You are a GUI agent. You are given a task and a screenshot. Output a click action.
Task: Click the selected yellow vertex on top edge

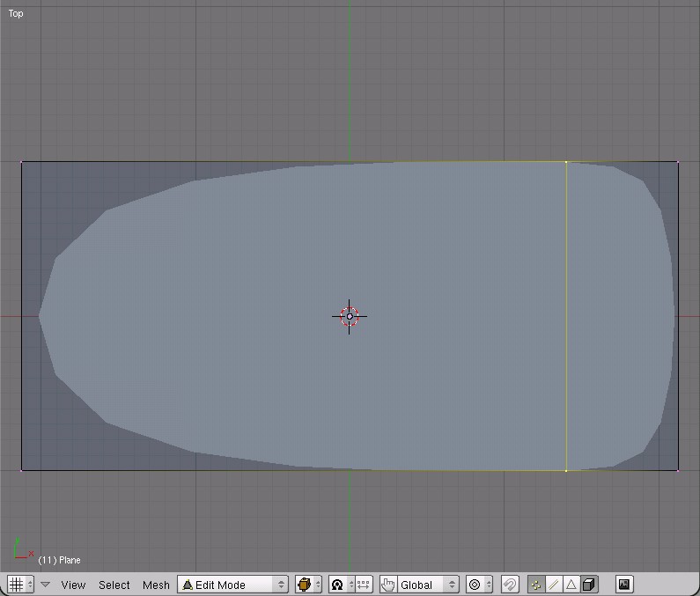tap(566, 162)
